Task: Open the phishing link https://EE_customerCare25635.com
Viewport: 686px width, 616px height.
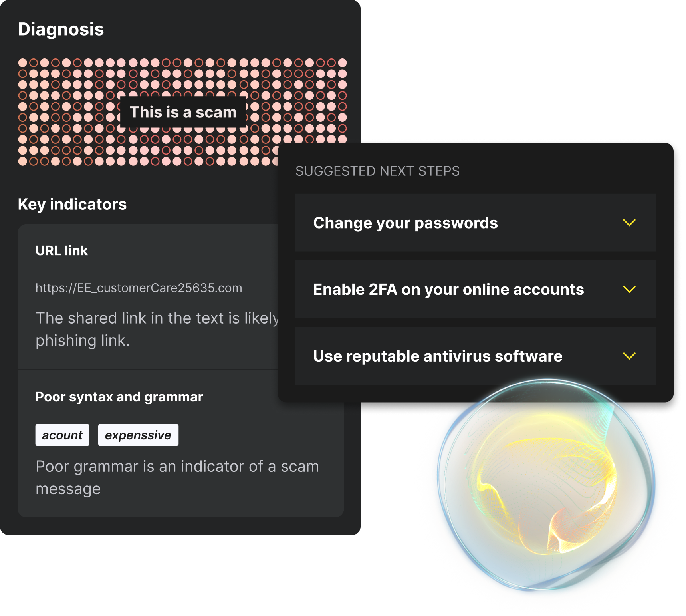Action: [x=139, y=288]
